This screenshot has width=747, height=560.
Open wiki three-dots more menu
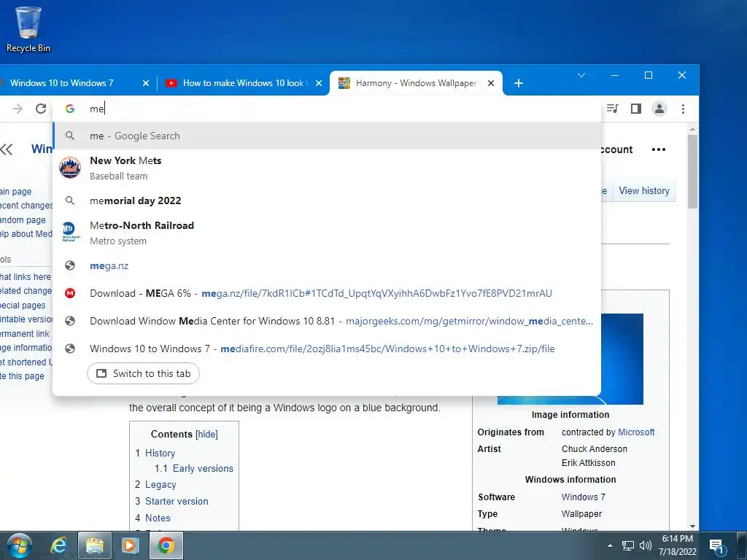click(659, 149)
